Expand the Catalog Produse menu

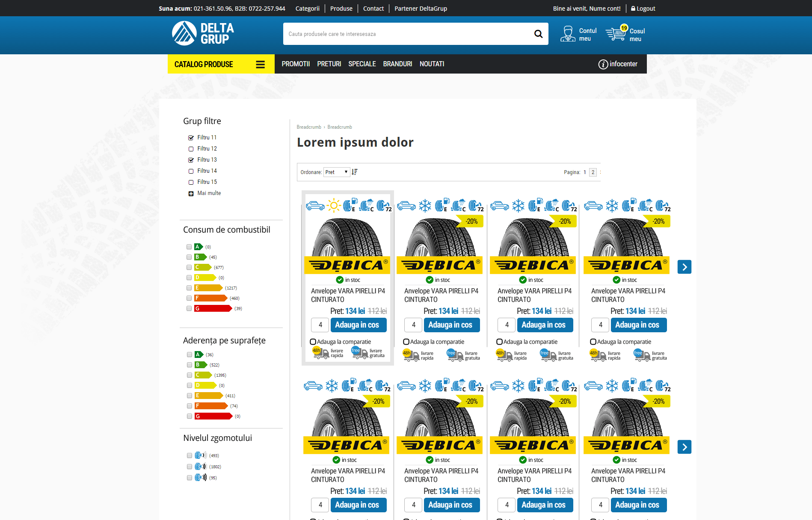click(221, 64)
